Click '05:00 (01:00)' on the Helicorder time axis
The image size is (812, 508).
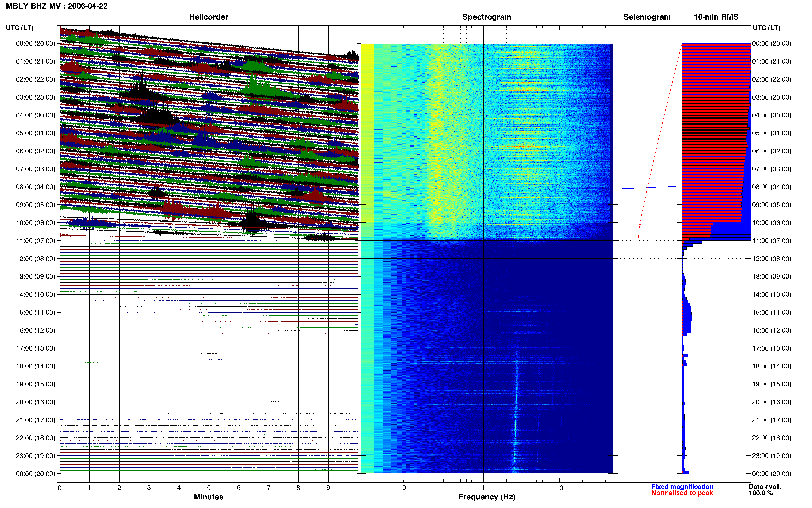click(x=36, y=133)
